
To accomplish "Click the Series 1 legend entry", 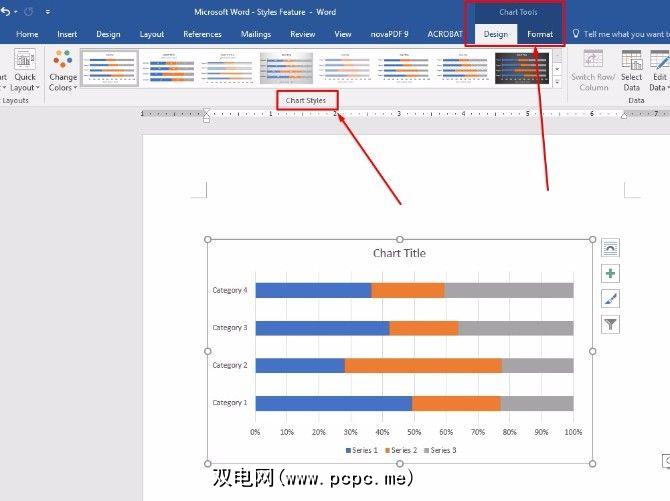I will [x=361, y=450].
